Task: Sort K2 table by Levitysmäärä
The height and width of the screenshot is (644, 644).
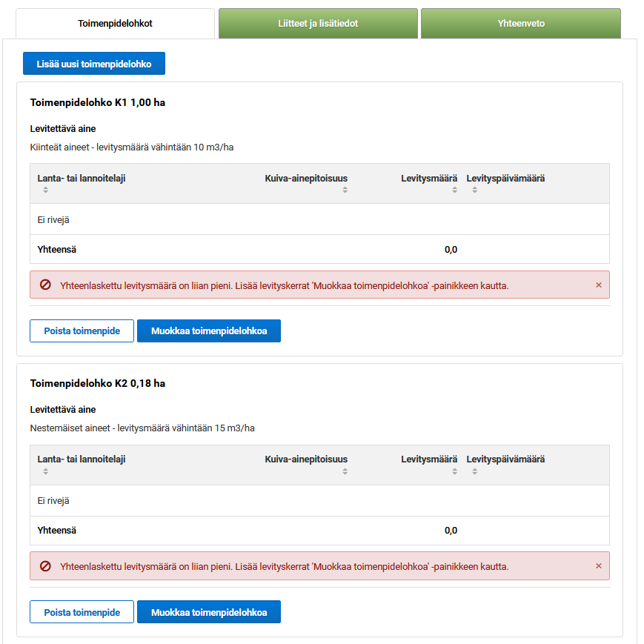Action: tap(429, 459)
